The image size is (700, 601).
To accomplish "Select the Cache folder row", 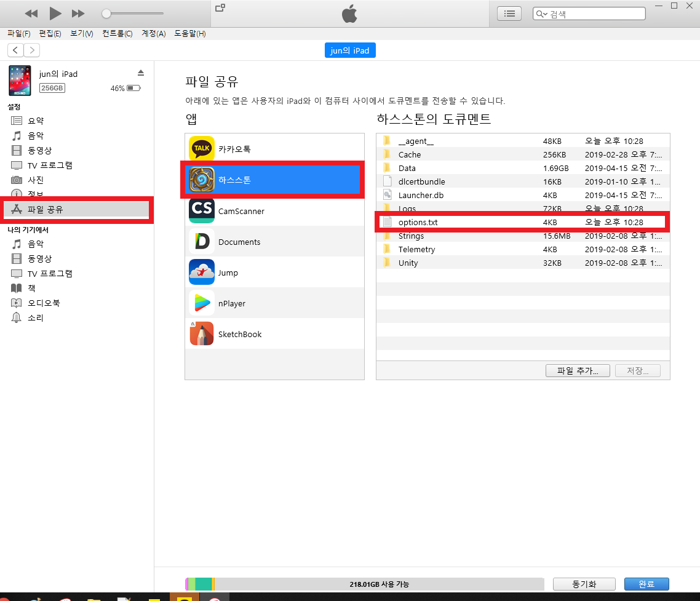I will click(523, 154).
